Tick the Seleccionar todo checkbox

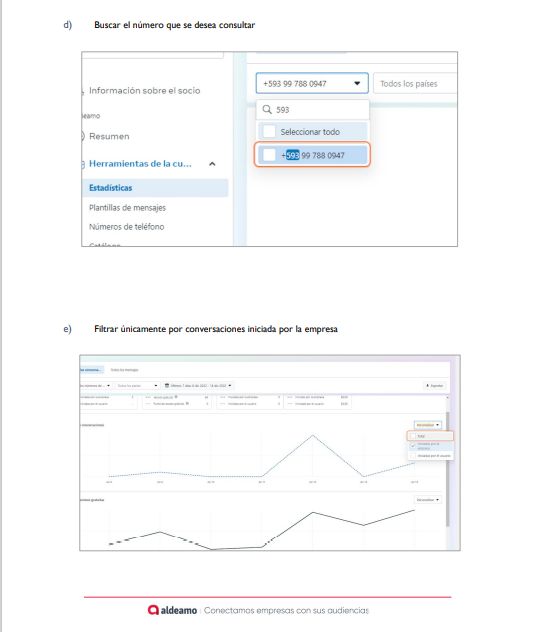[x=269, y=131]
